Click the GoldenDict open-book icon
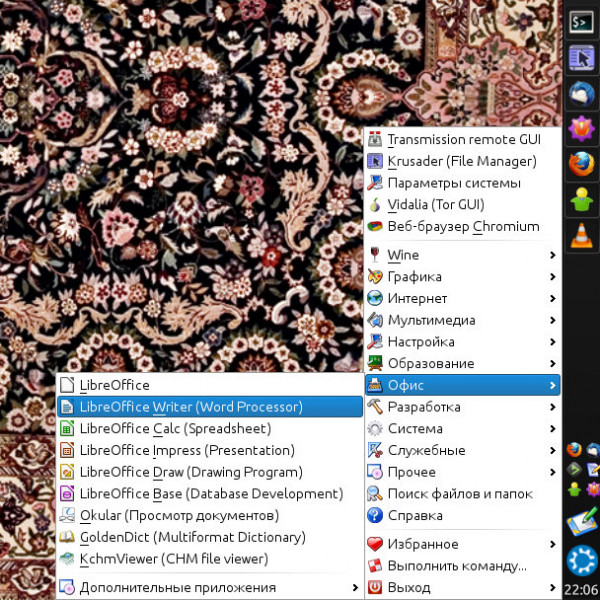The image size is (600, 600). click(67, 537)
